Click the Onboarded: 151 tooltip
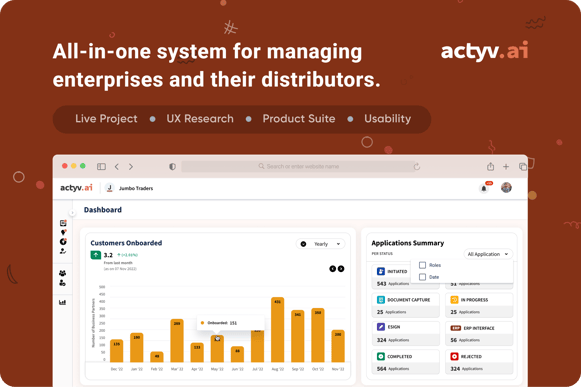581x387 pixels. click(x=230, y=323)
